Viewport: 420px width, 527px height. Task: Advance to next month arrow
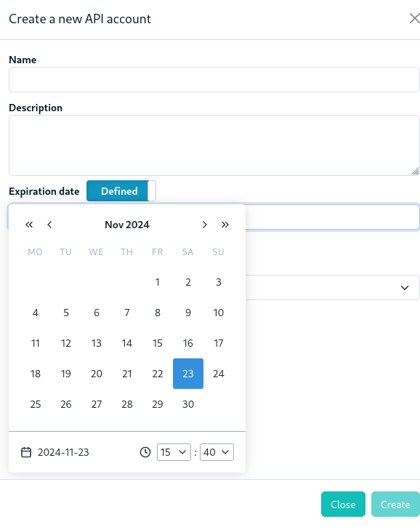[x=205, y=225]
